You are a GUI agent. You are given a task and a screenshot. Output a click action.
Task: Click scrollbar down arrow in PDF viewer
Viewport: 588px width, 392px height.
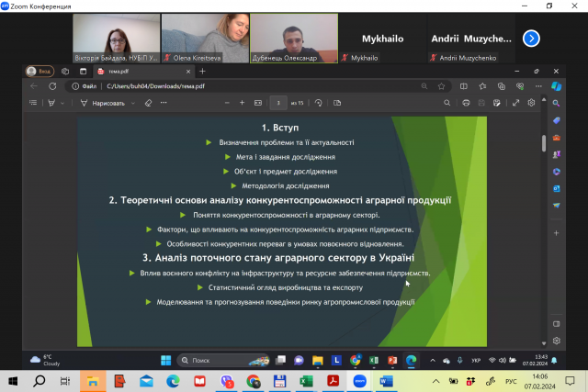(x=544, y=343)
